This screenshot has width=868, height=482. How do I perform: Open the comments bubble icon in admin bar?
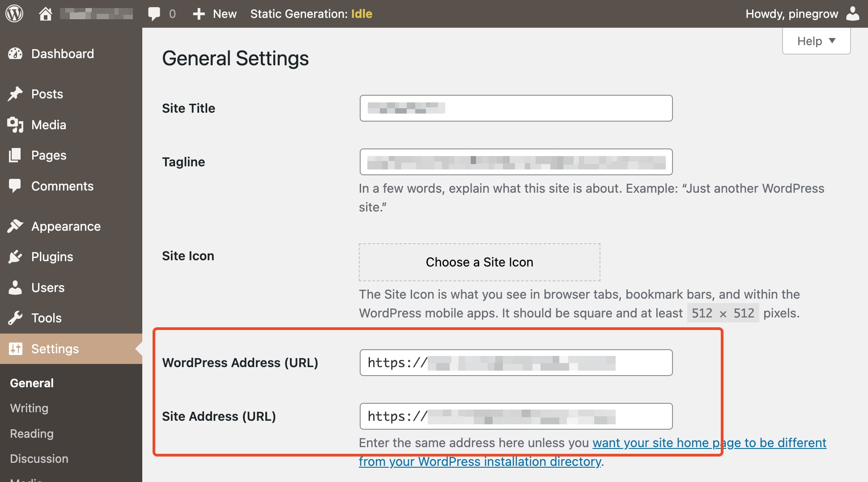[154, 14]
